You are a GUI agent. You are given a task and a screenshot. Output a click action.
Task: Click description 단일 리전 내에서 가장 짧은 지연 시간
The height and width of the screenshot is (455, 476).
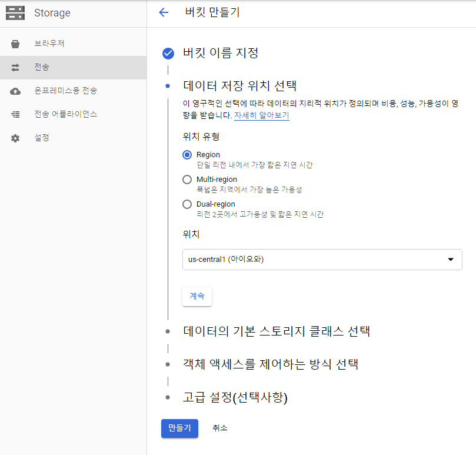point(255,165)
